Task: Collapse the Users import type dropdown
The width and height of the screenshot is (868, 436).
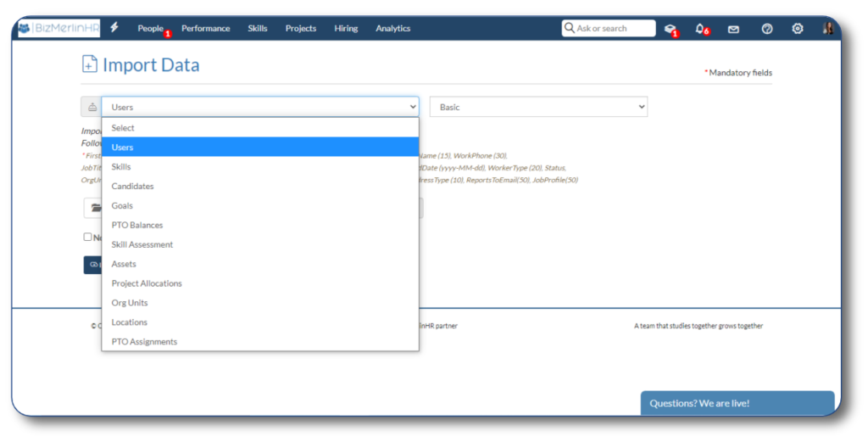Action: coord(260,107)
